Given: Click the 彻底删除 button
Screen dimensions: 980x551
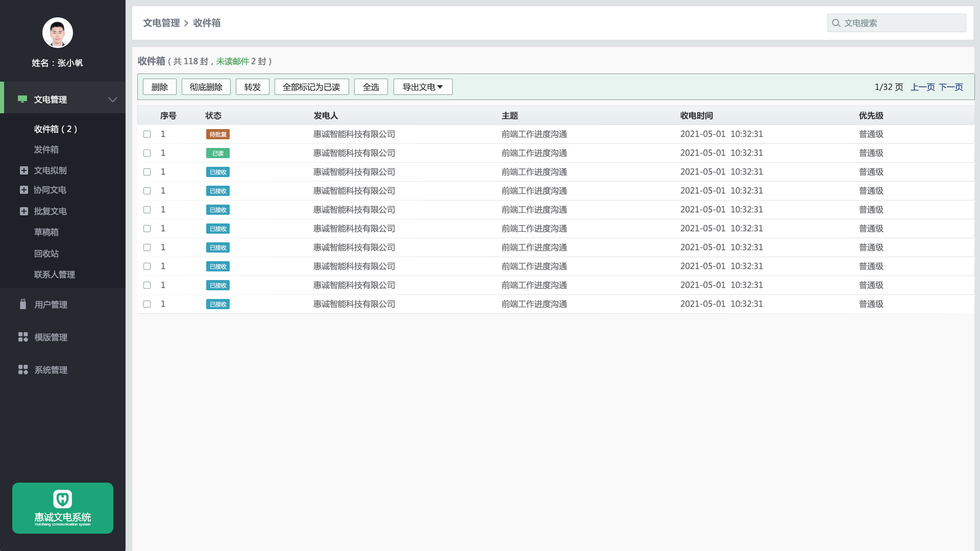Looking at the screenshot, I should click(x=206, y=87).
